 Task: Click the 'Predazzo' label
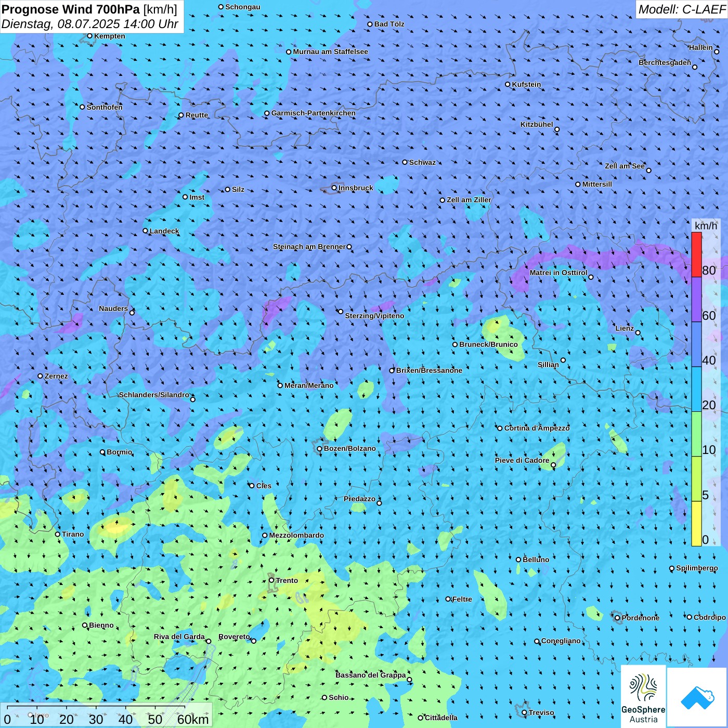(x=359, y=499)
